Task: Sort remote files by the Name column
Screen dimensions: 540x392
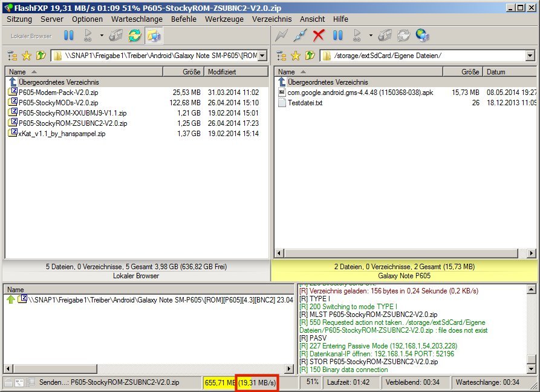Action: tap(359, 71)
